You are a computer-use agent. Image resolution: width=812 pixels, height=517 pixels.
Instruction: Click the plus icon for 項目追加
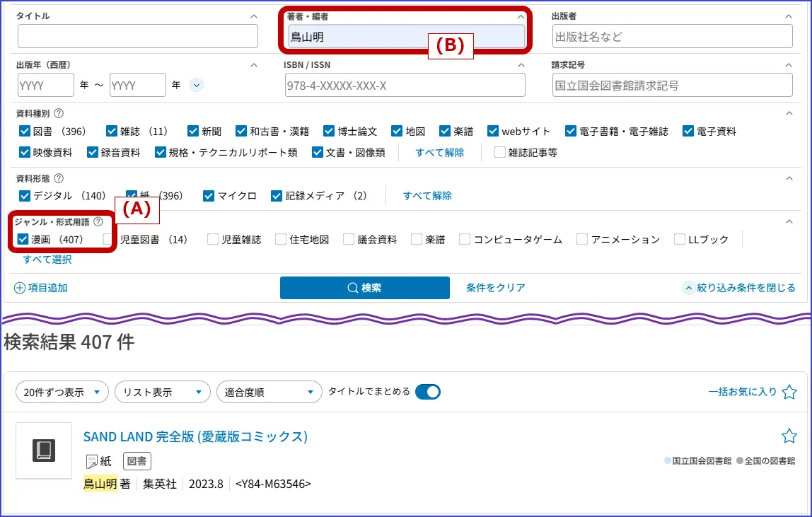(x=20, y=288)
